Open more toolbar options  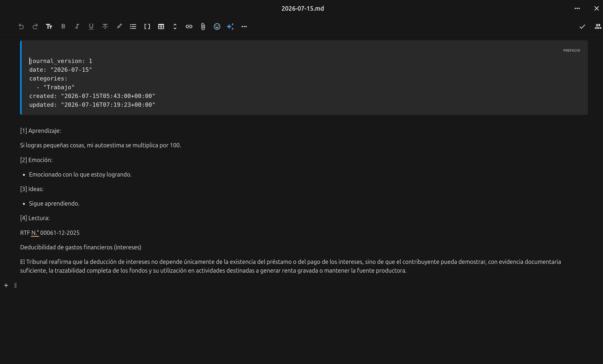coord(244,26)
